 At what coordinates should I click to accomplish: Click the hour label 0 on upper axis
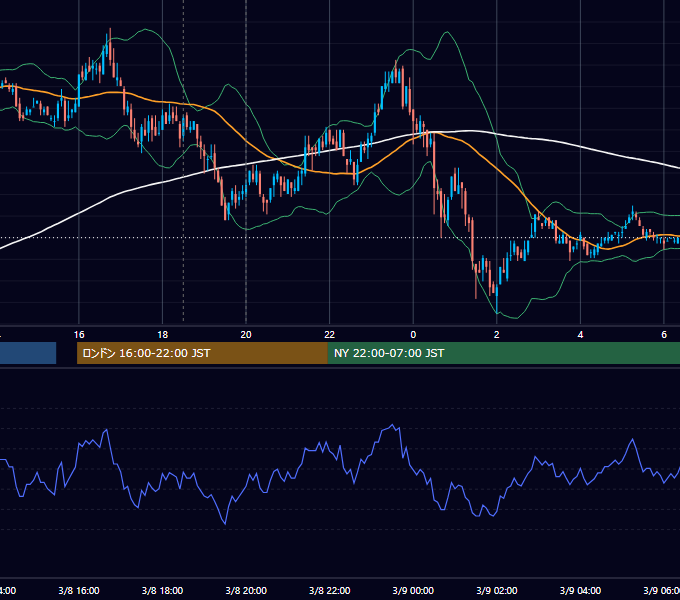coord(413,335)
